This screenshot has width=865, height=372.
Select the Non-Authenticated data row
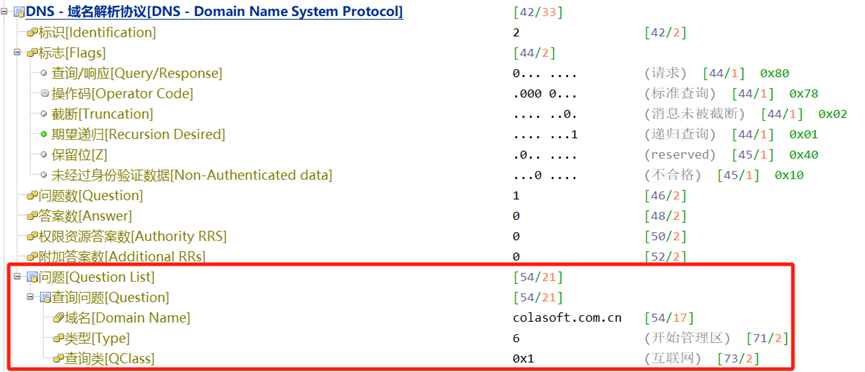192,176
